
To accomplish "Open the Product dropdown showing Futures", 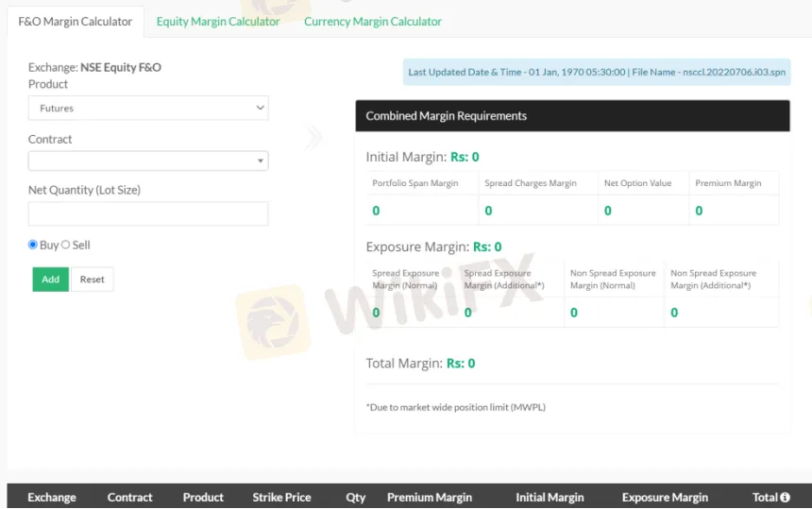I will tap(148, 109).
